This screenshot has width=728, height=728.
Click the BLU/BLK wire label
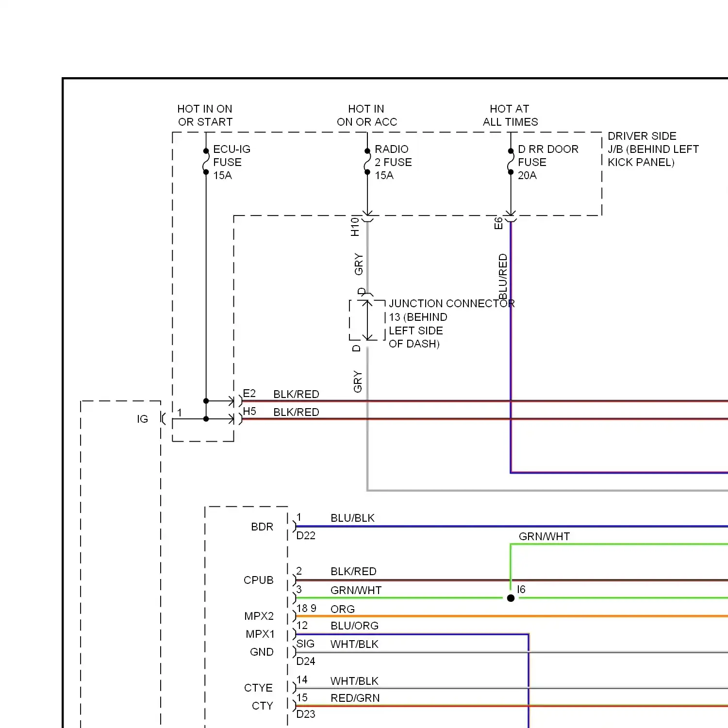[352, 518]
